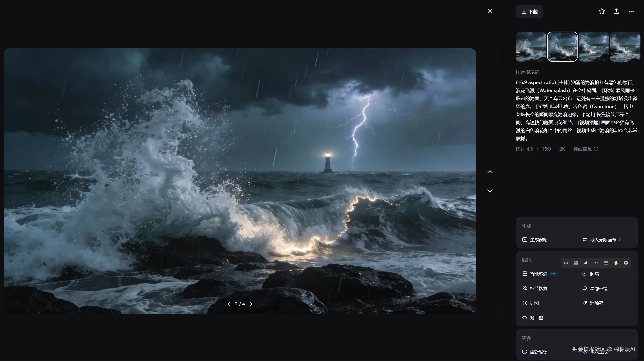Toggle the punctuation mode in input toolbar
The width and height of the screenshot is (644, 361).
click(x=596, y=263)
